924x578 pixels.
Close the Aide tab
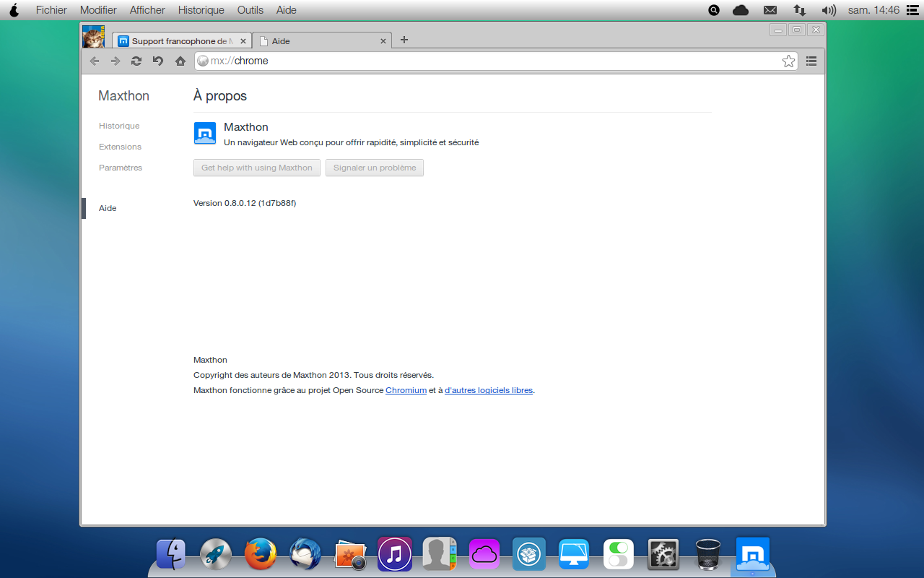point(383,41)
